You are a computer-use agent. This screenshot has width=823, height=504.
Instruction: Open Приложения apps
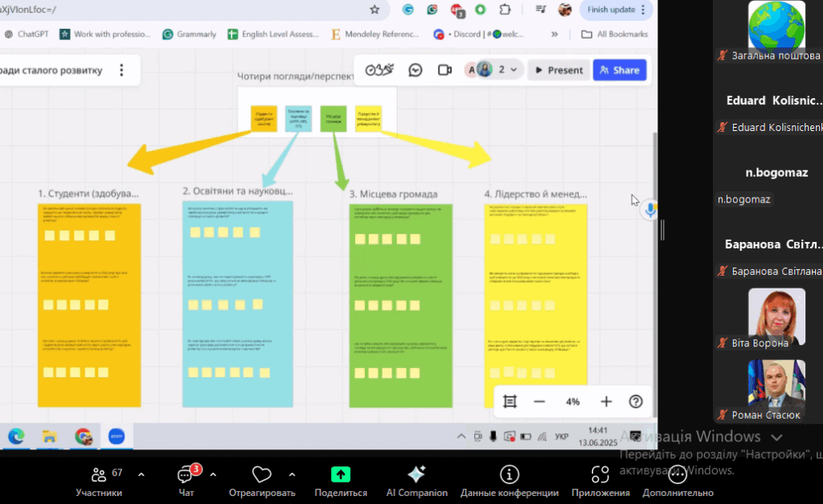tap(600, 481)
